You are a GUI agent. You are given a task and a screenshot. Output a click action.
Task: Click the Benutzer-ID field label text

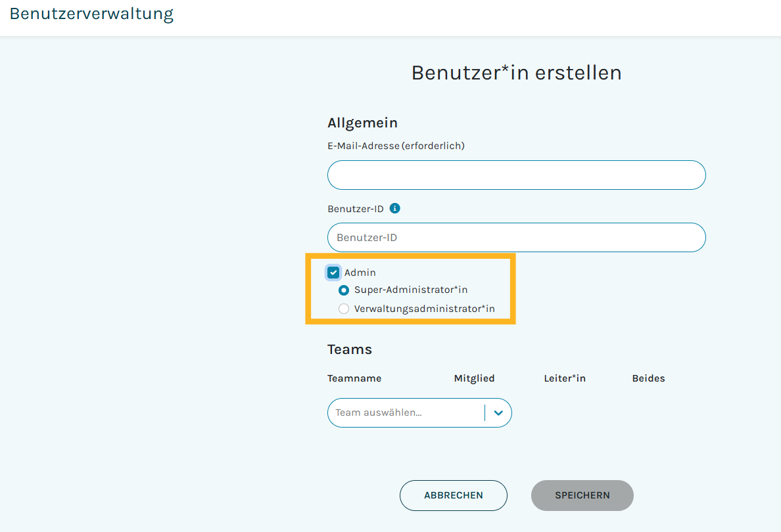click(x=356, y=209)
